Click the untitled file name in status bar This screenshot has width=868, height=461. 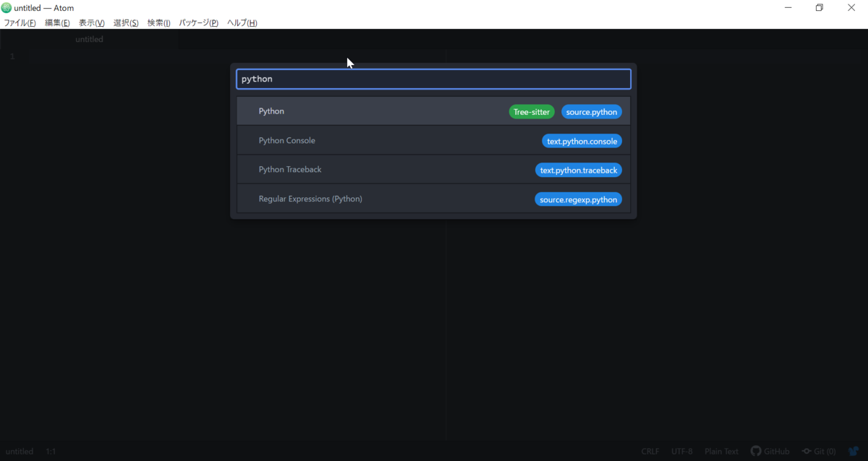(x=20, y=452)
